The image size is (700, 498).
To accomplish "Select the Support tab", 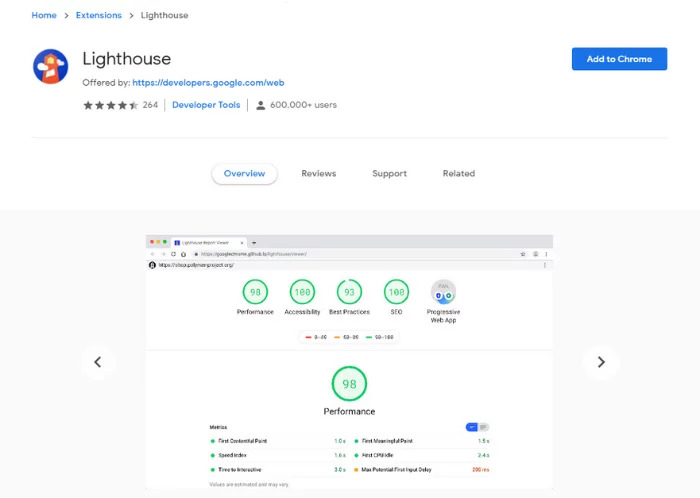I will pyautogui.click(x=389, y=173).
